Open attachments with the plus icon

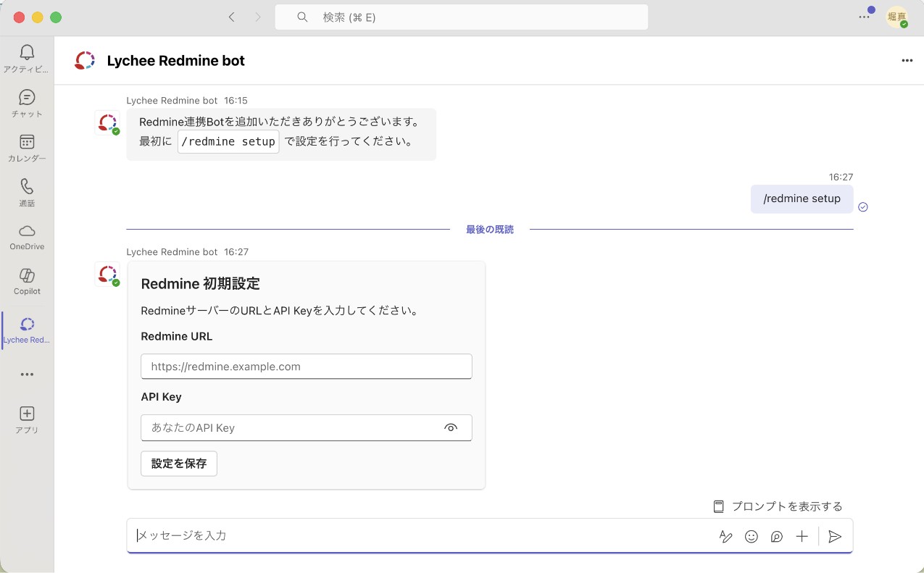click(802, 536)
